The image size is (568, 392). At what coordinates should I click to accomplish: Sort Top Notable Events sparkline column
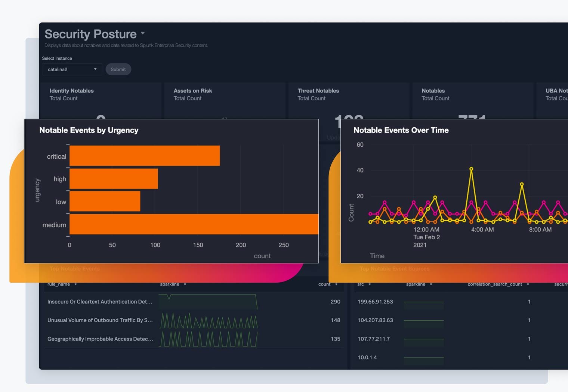click(185, 284)
